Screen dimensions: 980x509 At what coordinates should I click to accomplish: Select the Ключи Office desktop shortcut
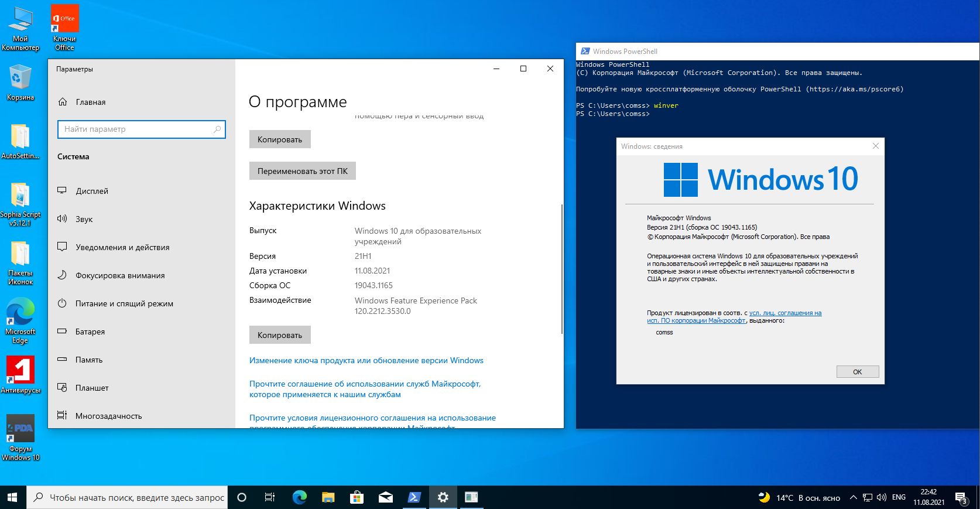point(64,28)
